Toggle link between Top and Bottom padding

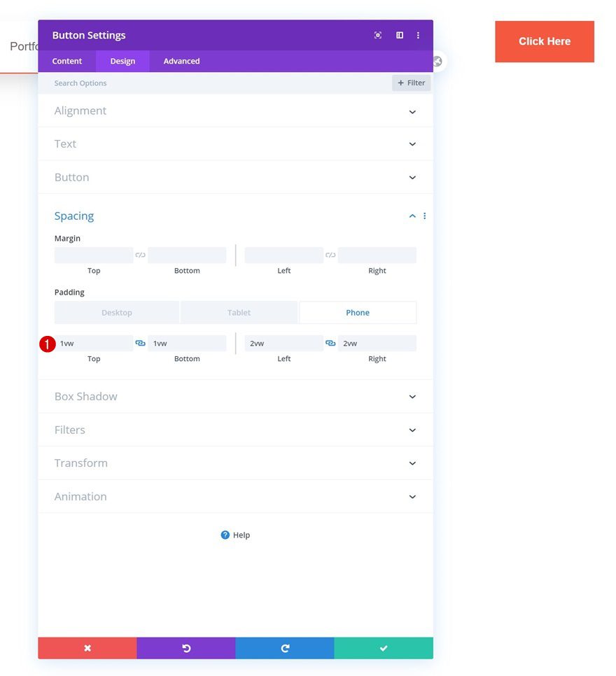[140, 343]
